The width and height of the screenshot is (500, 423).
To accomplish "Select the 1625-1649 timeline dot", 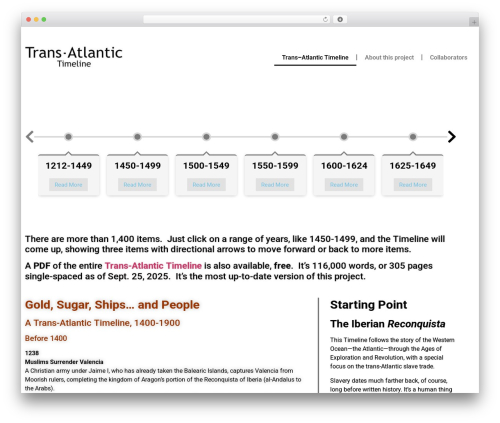I will point(413,137).
